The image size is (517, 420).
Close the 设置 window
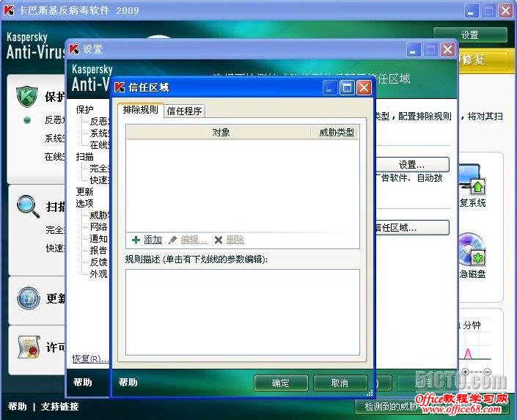point(448,50)
